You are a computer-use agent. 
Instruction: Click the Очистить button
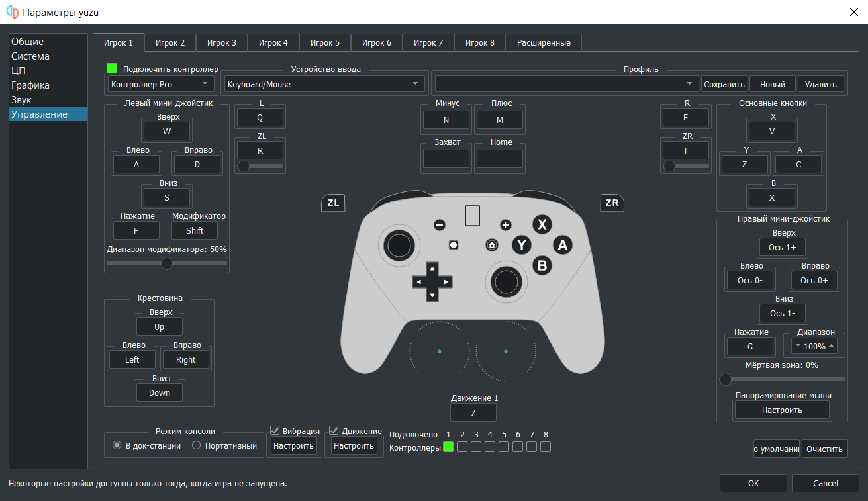pyautogui.click(x=825, y=449)
